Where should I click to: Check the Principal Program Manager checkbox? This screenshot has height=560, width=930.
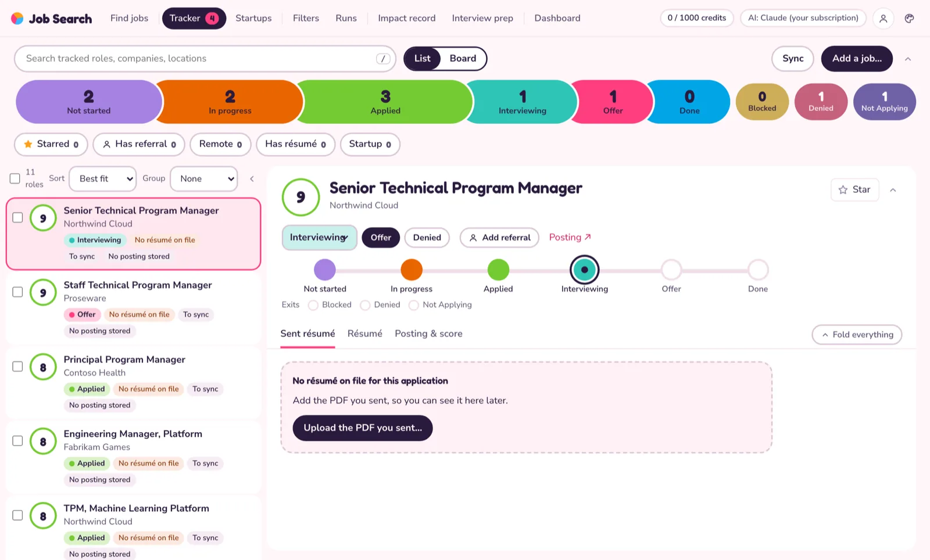(x=17, y=366)
